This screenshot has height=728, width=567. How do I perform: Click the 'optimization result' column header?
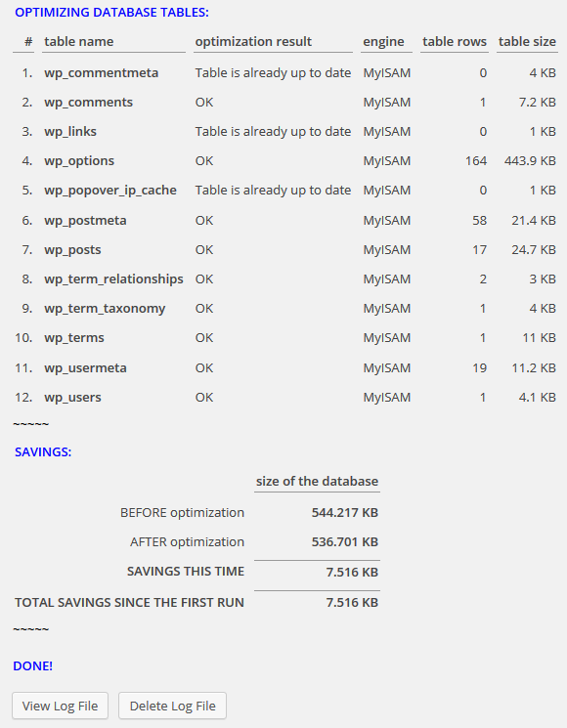click(x=253, y=41)
